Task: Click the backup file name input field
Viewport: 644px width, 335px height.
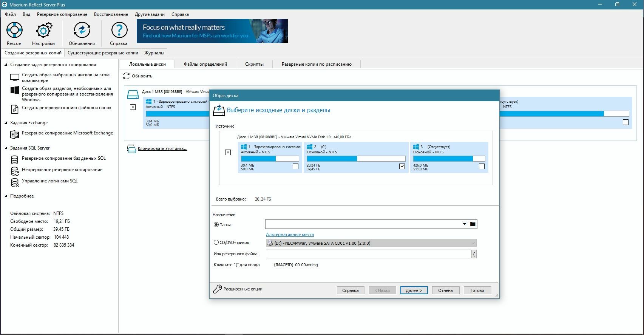Action: tap(369, 254)
